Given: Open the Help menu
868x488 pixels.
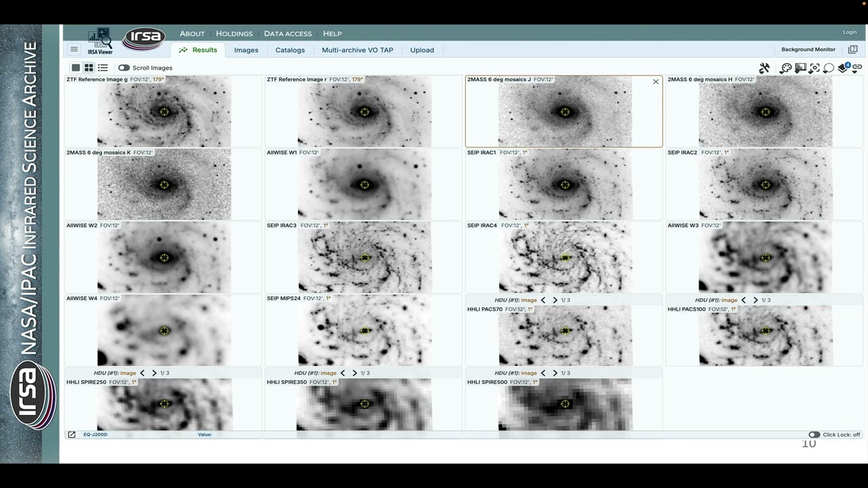Looking at the screenshot, I should 332,33.
